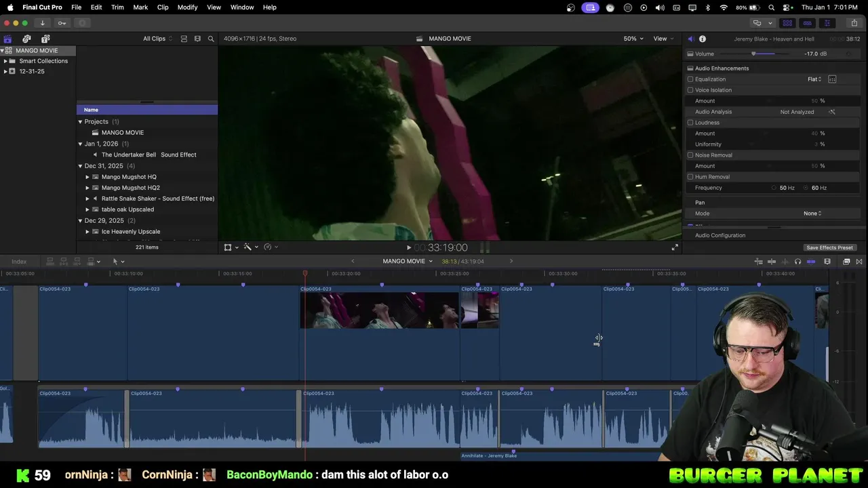Image resolution: width=868 pixels, height=488 pixels.
Task: Play the viewer clip
Action: [x=408, y=247]
